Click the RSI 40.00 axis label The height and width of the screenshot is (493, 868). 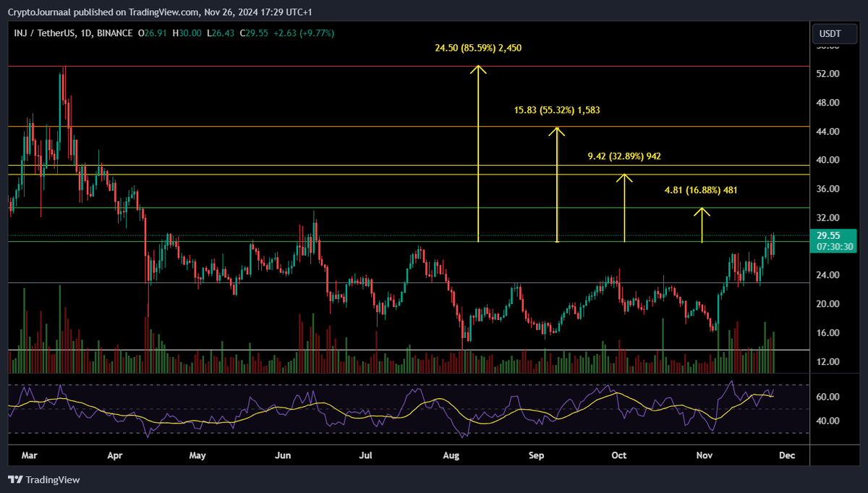pyautogui.click(x=828, y=421)
